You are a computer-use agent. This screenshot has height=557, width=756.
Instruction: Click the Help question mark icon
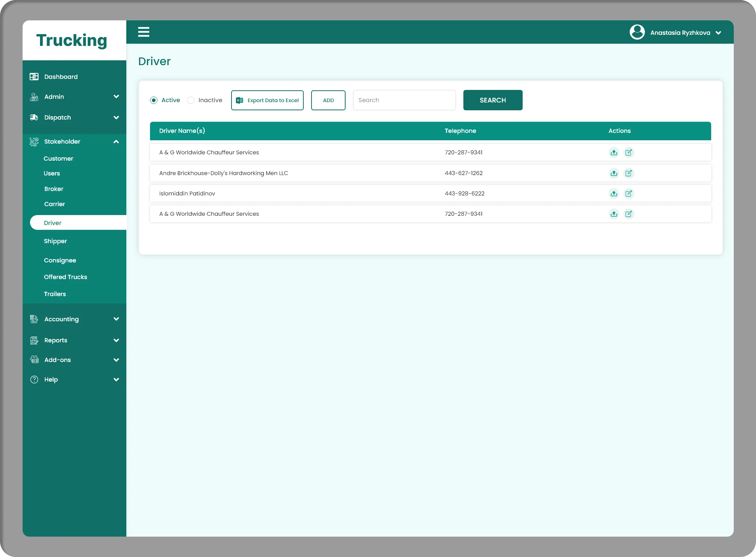coord(34,380)
